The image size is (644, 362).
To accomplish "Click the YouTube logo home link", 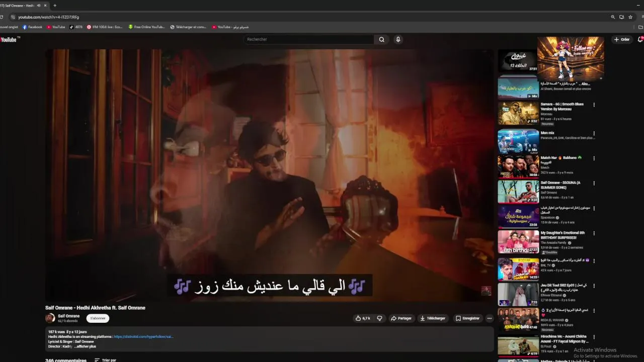I will coord(9,39).
